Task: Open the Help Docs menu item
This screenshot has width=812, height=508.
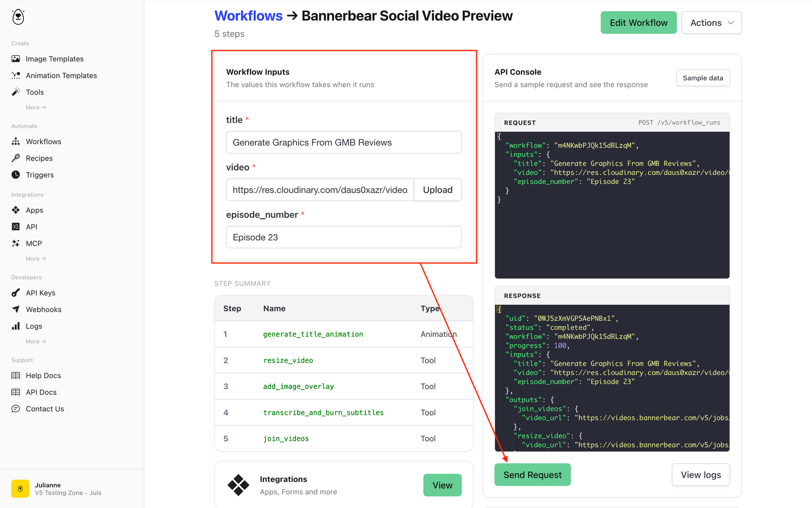Action: pyautogui.click(x=43, y=376)
